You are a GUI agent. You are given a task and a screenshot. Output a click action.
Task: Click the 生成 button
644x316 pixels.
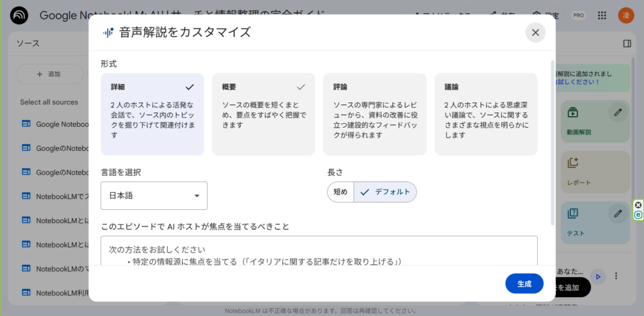click(x=524, y=284)
